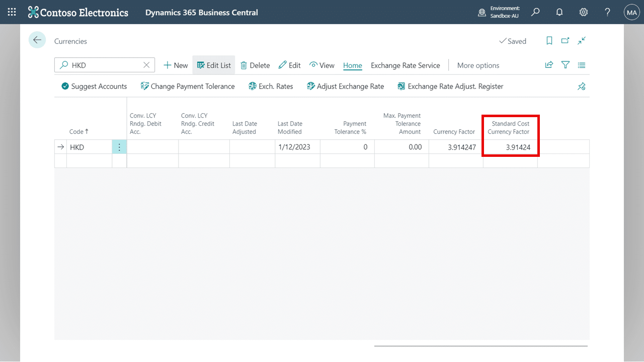Click the share icon

tap(549, 65)
